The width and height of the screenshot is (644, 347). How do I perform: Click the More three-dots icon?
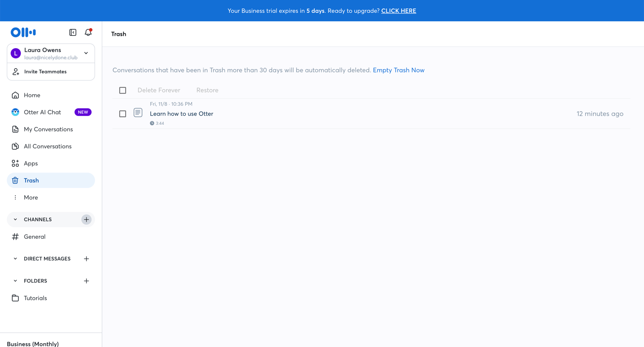[x=15, y=197]
